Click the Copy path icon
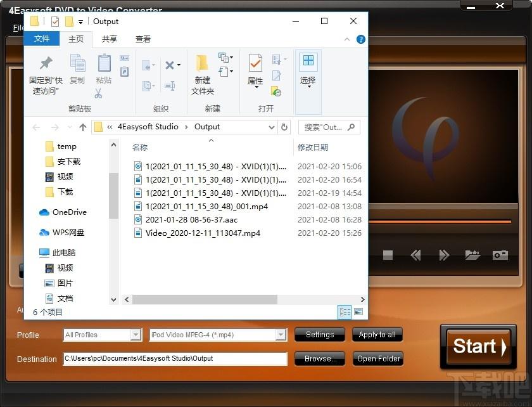Viewport: 532px width, 407px height. click(125, 58)
